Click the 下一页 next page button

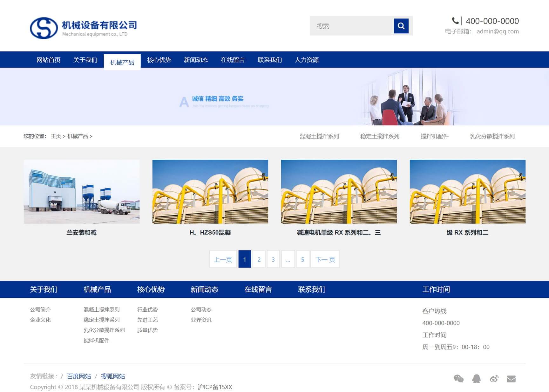tap(325, 259)
